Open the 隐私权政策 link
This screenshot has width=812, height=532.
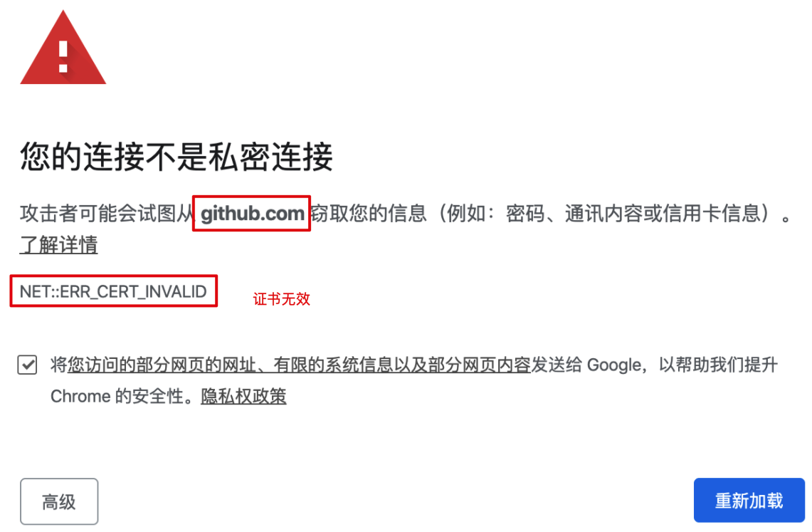(x=243, y=396)
